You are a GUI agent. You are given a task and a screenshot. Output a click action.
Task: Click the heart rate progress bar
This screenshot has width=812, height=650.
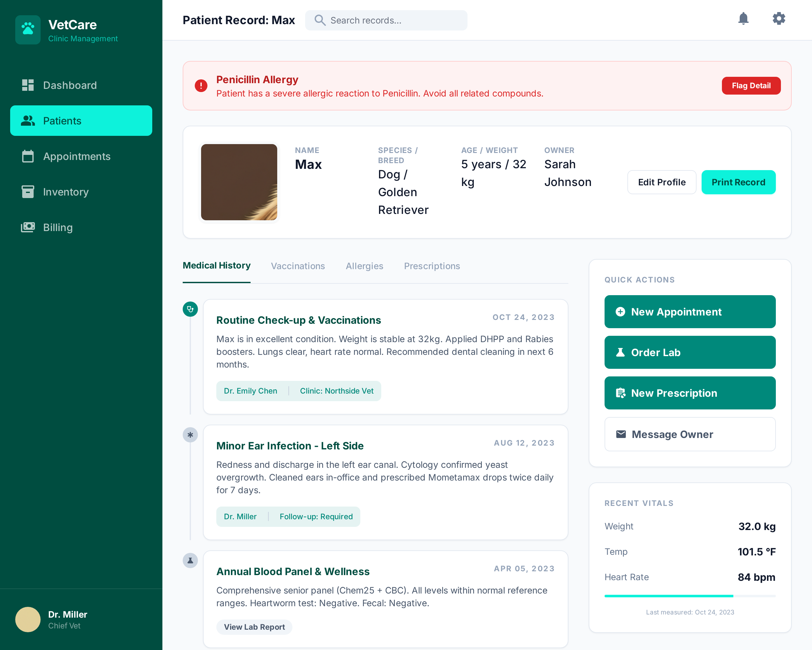pyautogui.click(x=690, y=596)
